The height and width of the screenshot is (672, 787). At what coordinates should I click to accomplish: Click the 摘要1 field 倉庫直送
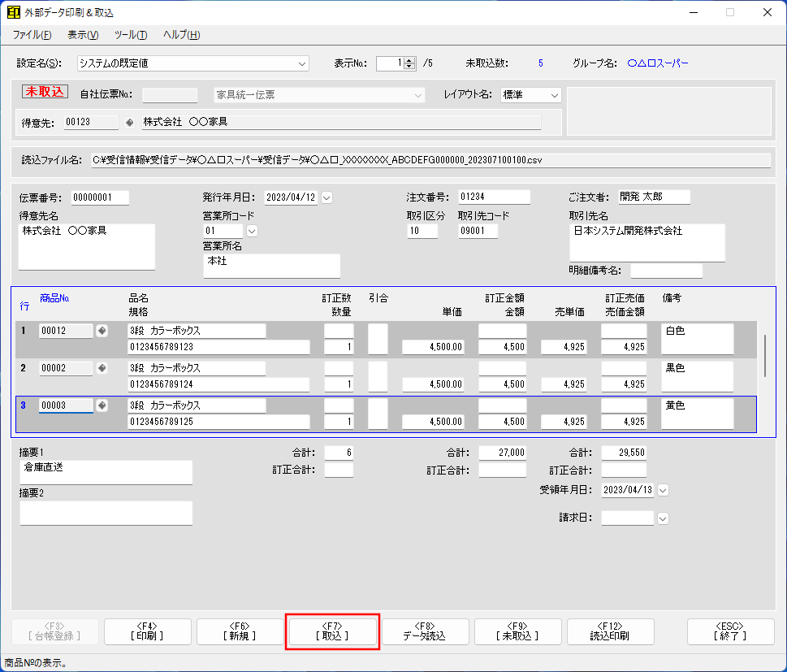coord(106,473)
